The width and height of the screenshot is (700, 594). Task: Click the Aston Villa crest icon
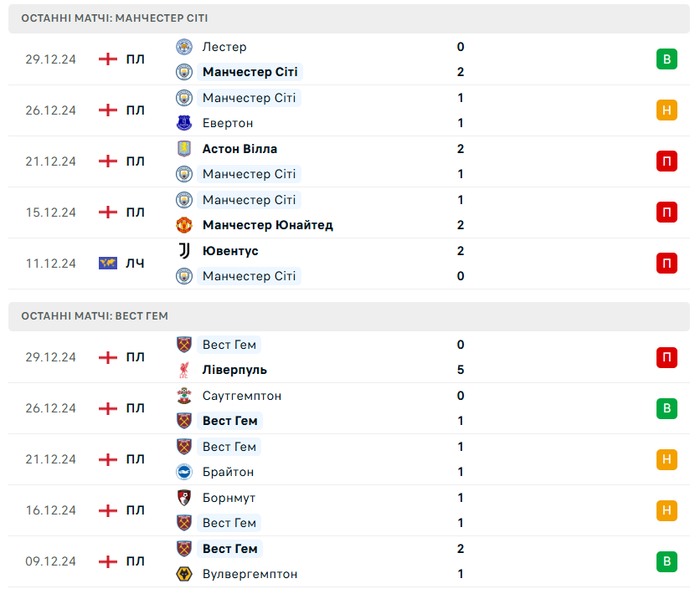(x=184, y=149)
